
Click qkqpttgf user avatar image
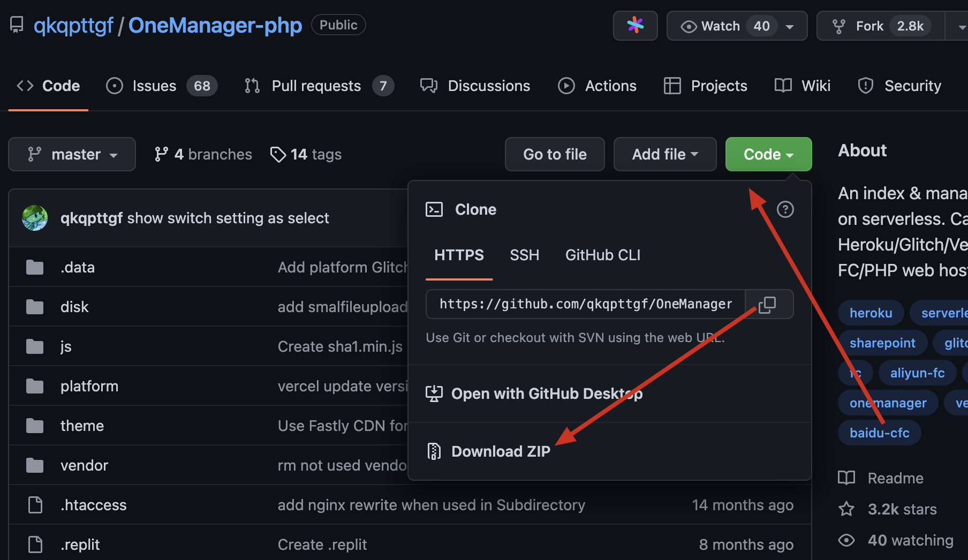coord(35,218)
